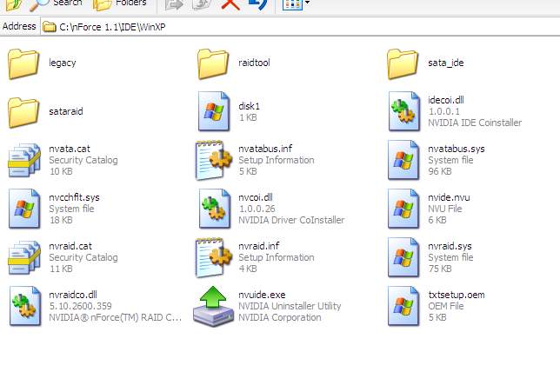
Task: Select the disk1 file icon
Action: coord(214,111)
